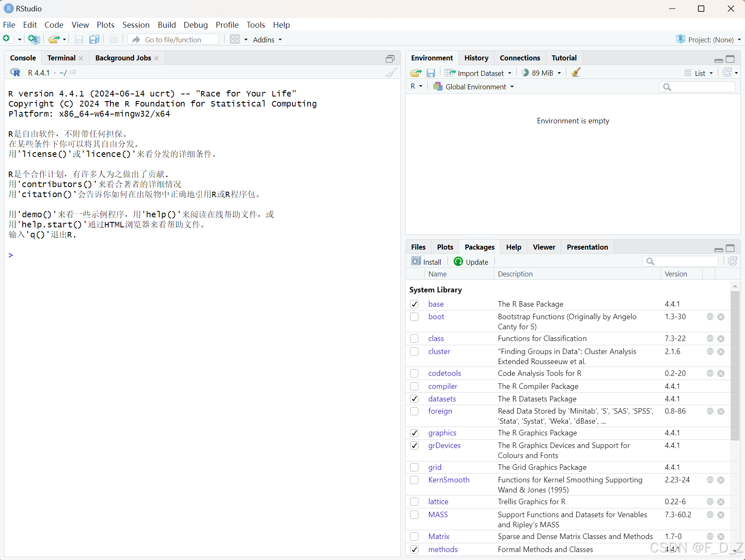Screen dimensions: 745x560
Task: Remove the boot package icon
Action: 721,317
